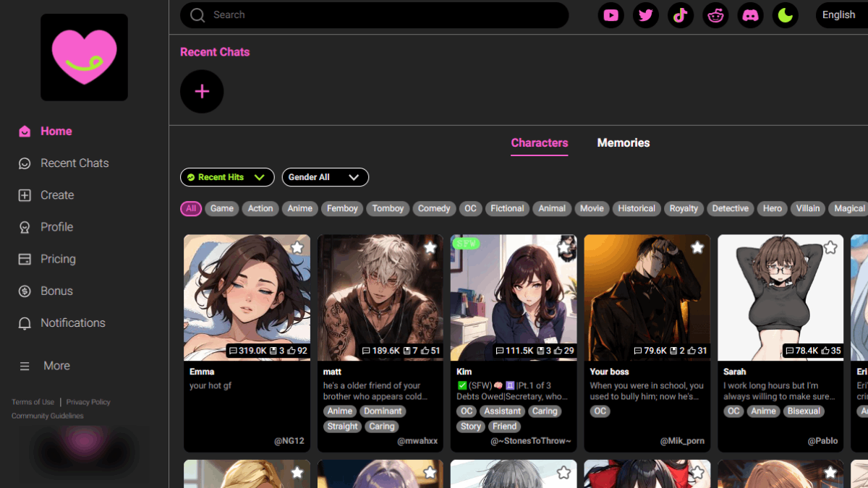Open the Emma character thumbnail

pyautogui.click(x=247, y=297)
